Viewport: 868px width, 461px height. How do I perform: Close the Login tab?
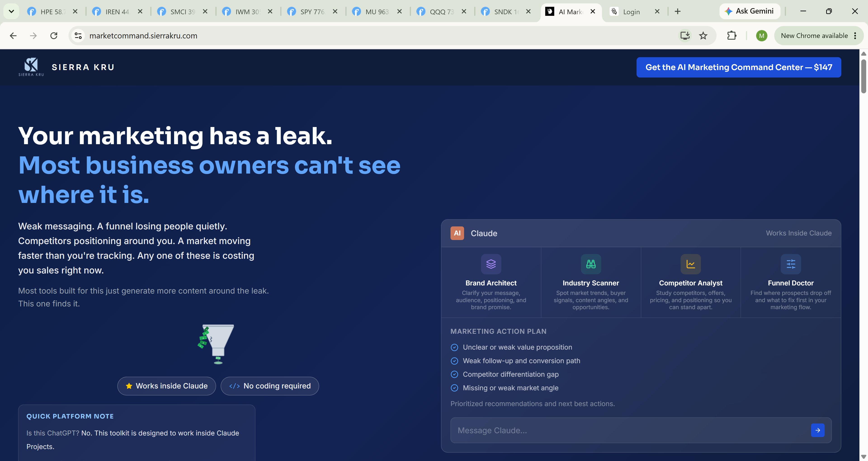pos(657,12)
